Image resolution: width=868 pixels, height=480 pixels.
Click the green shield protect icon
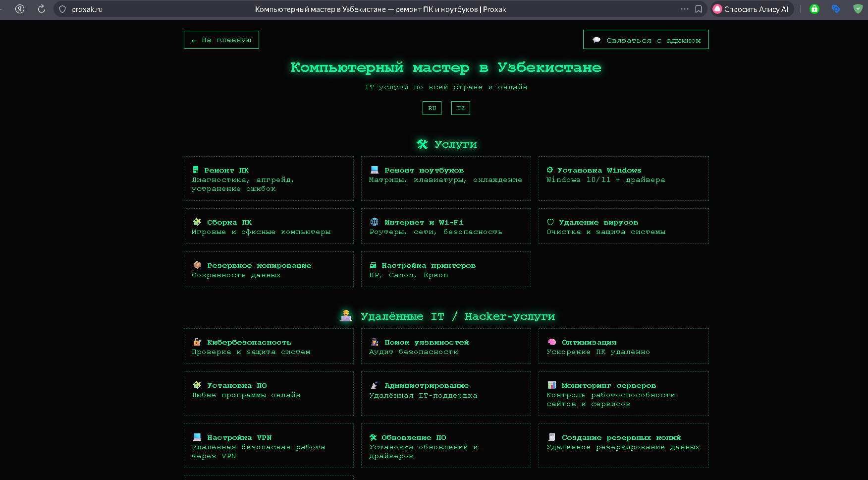pos(858,9)
